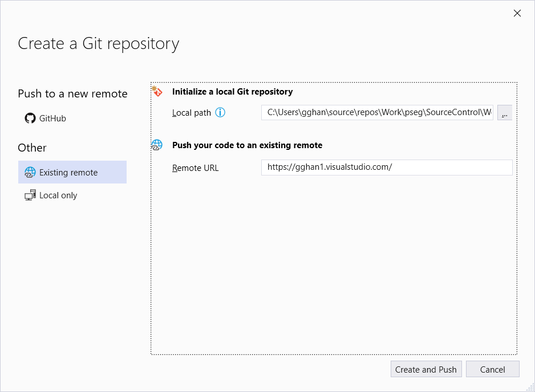Click the globe icon beside Push your code
This screenshot has width=535, height=392.
(157, 145)
